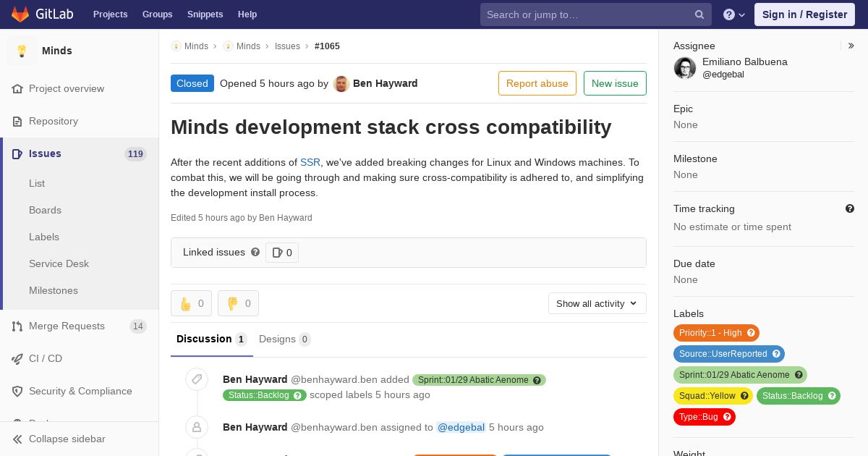Click the Sprint label help icon in sidebar
This screenshot has width=868, height=456.
pyautogui.click(x=799, y=375)
